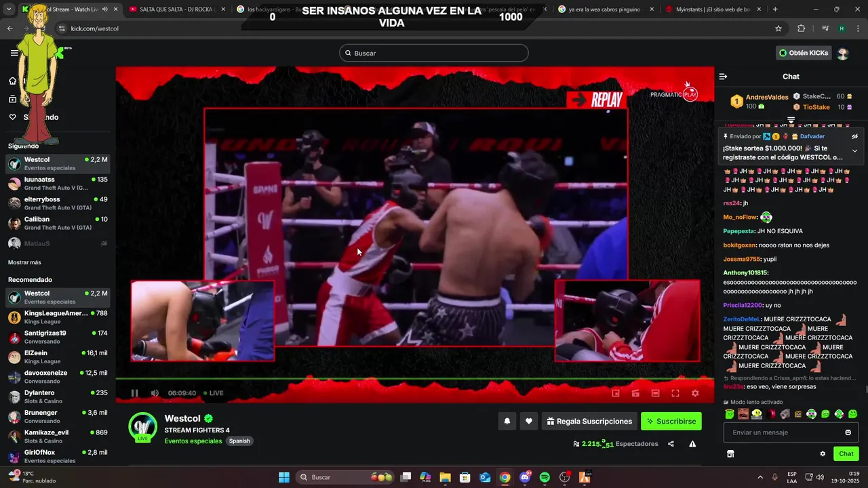868x488 pixels.
Task: Open davooxeneize recommended channel
Action: (x=58, y=377)
